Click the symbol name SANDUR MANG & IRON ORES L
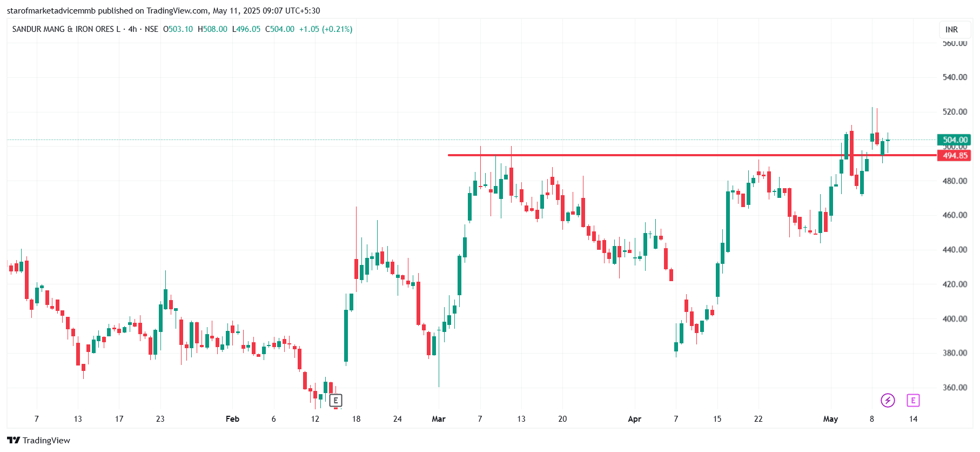Image resolution: width=980 pixels, height=452 pixels. [x=66, y=29]
